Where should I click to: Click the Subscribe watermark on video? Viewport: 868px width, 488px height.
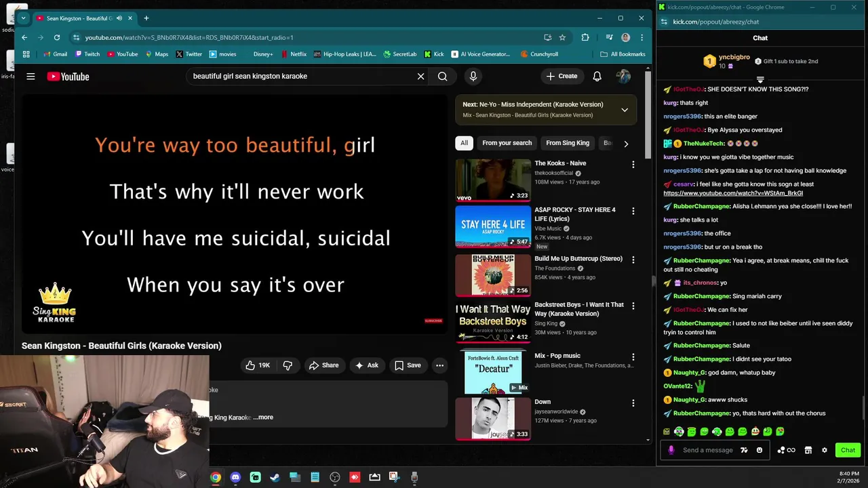tap(433, 321)
